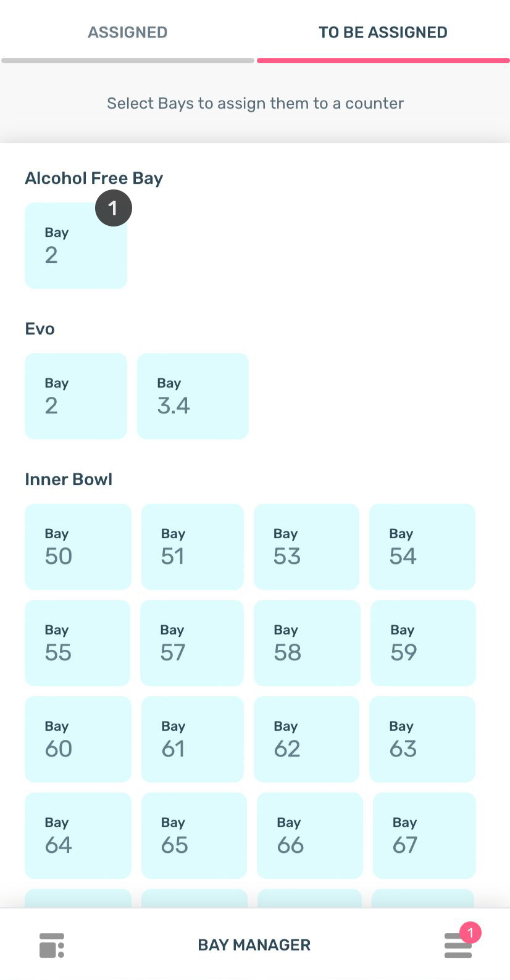This screenshot has width=510, height=980.
Task: Select the To Be Assigned tab
Action: [x=383, y=32]
